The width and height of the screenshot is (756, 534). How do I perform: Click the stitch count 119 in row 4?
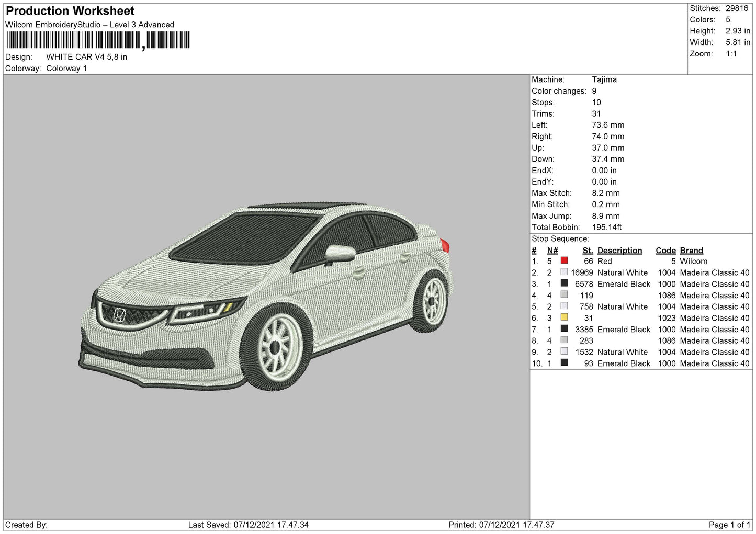tap(586, 296)
